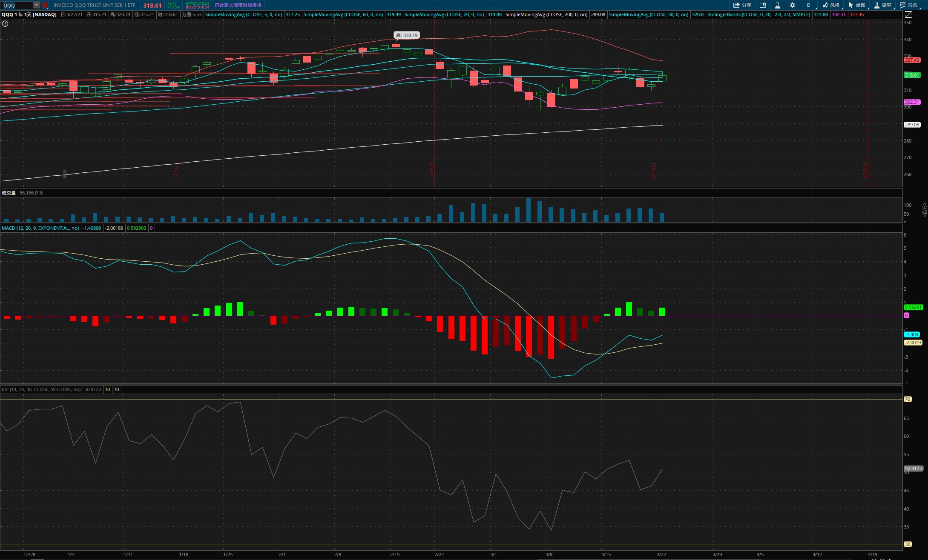
Task: Click the 0.59291 MACD histogram value tag
Action: (x=913, y=307)
